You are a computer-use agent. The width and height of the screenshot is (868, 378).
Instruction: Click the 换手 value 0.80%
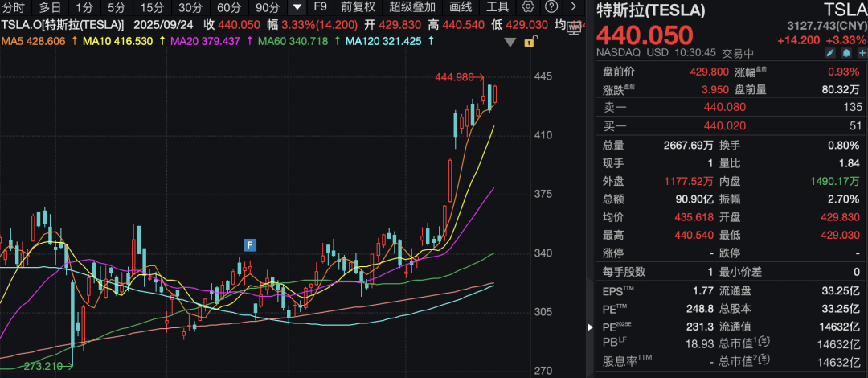click(x=844, y=146)
